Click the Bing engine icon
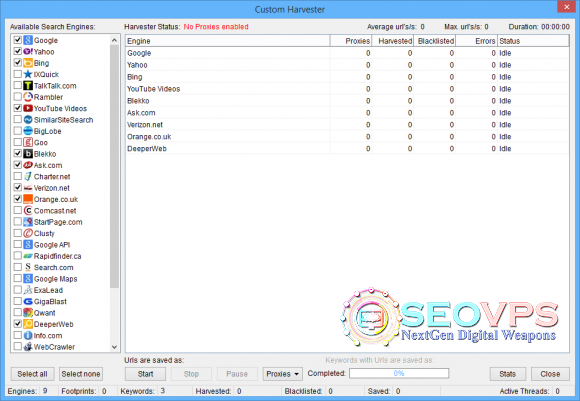 (28, 63)
